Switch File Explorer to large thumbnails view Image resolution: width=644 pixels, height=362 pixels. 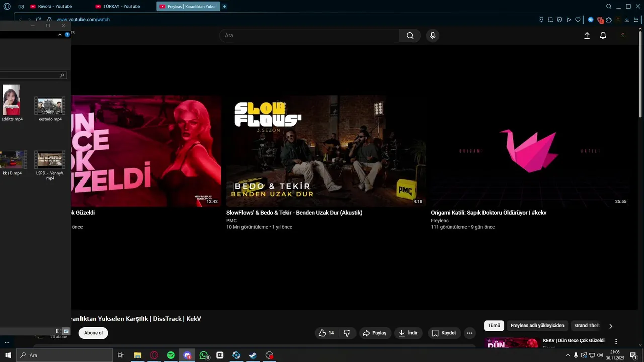66,331
